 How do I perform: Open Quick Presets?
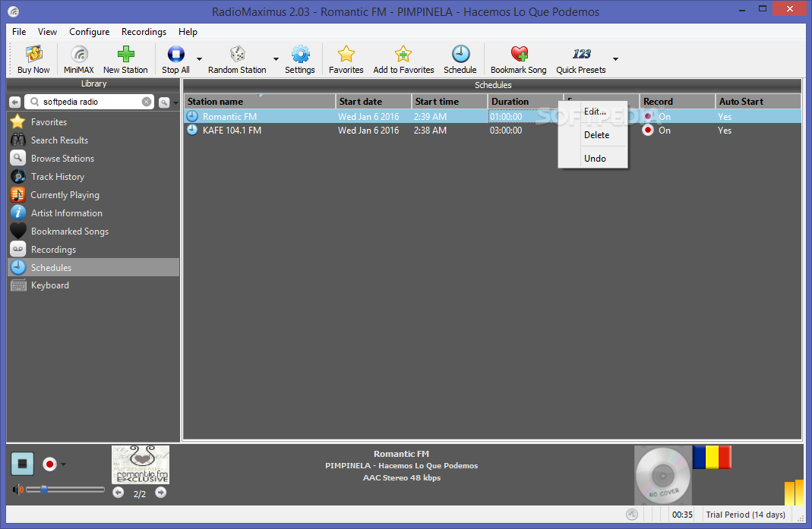581,59
